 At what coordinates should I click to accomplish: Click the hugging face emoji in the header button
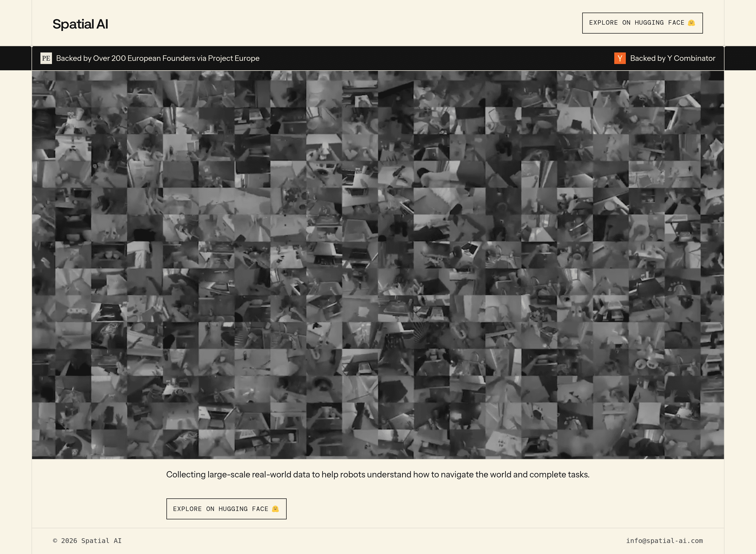[691, 23]
